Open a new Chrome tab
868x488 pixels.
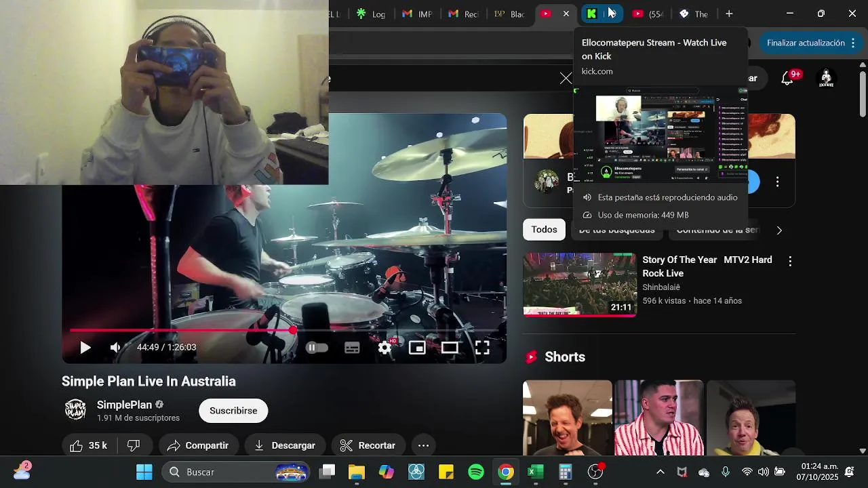(729, 14)
